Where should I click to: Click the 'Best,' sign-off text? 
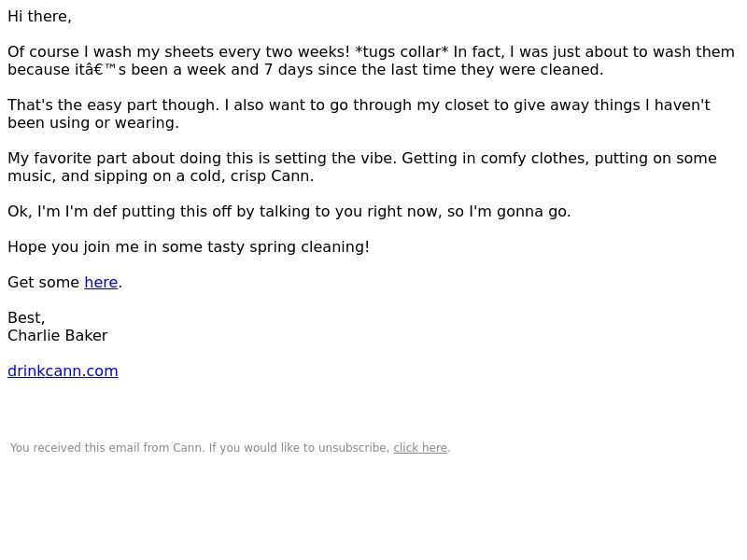click(x=26, y=318)
